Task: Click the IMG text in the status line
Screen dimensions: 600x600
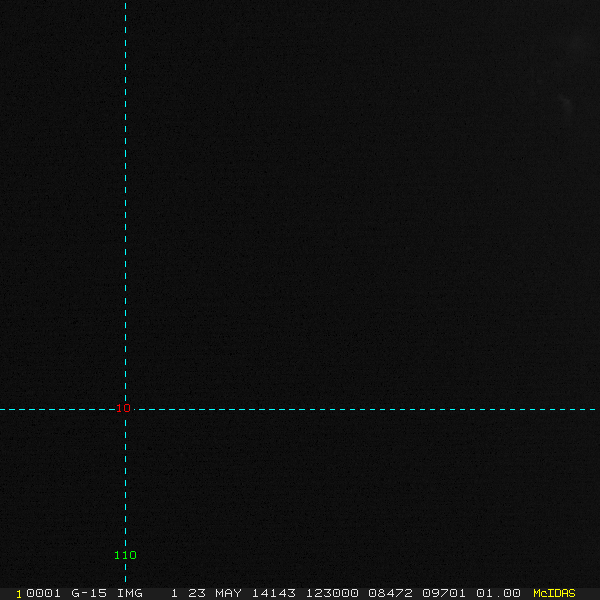Action: 129,593
